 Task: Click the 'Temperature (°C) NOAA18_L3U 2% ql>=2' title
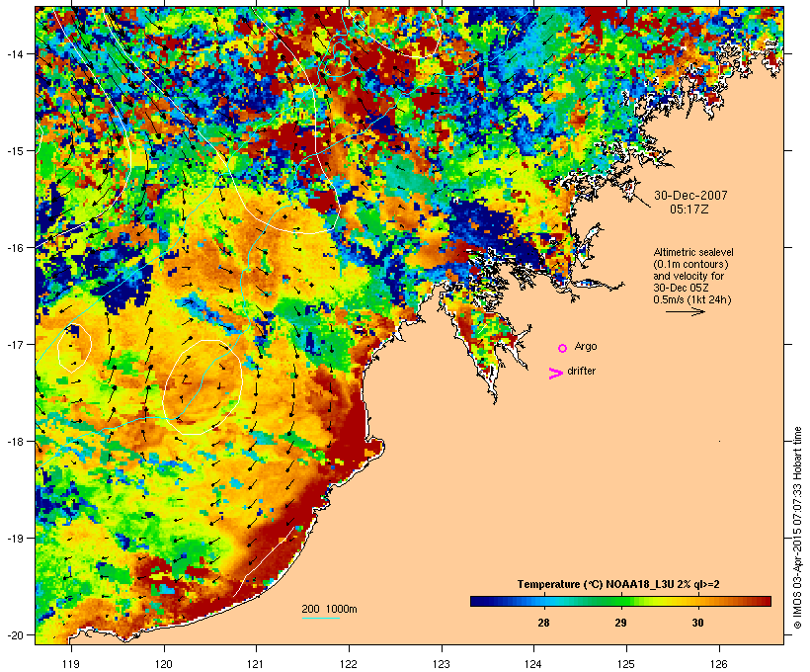click(x=618, y=584)
